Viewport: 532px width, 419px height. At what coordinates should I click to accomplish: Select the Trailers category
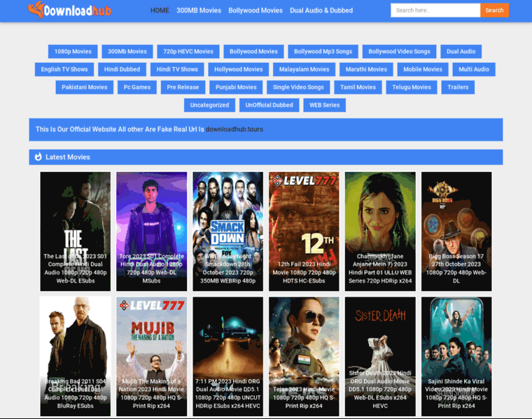458,87
